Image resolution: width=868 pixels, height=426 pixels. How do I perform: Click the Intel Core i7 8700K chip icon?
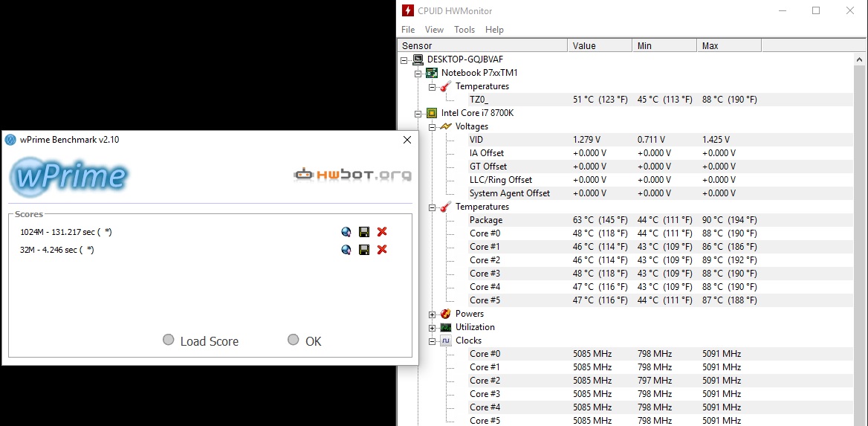(x=431, y=113)
